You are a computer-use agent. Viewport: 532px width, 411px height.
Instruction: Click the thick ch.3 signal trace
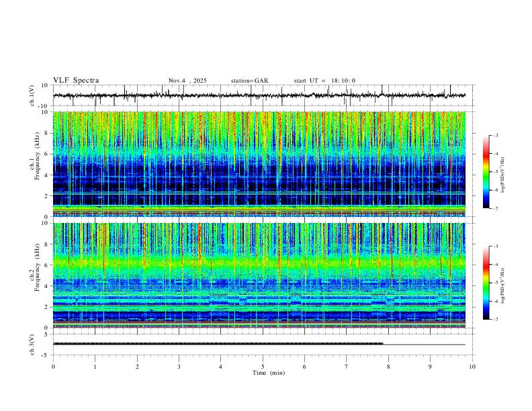click(218, 344)
